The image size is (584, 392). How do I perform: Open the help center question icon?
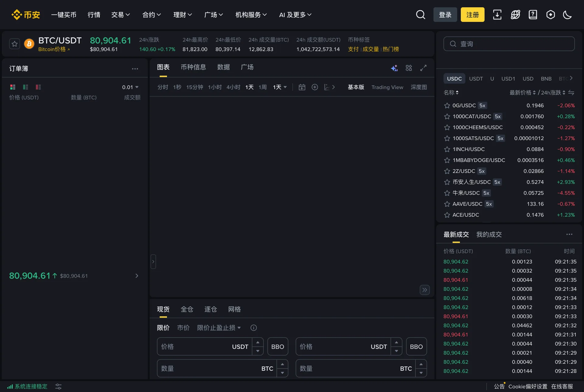click(533, 15)
